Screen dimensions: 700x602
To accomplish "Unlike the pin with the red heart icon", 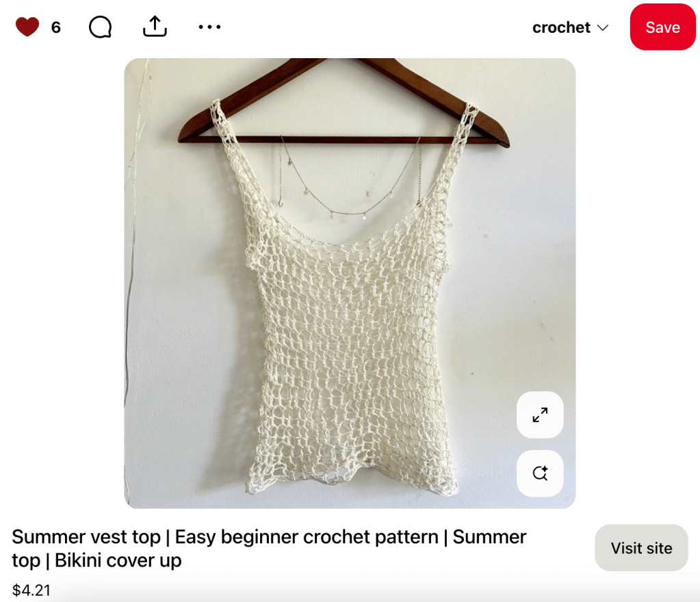I will point(27,27).
